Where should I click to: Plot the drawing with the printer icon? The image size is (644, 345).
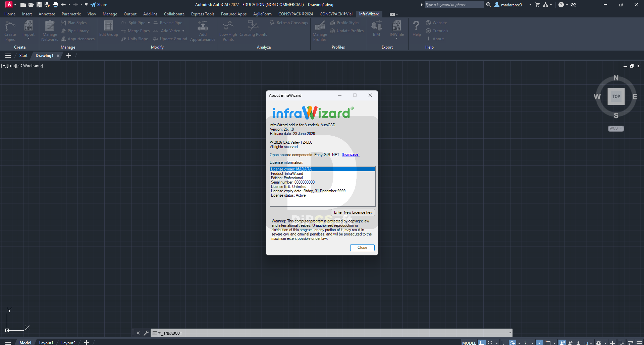(55, 5)
